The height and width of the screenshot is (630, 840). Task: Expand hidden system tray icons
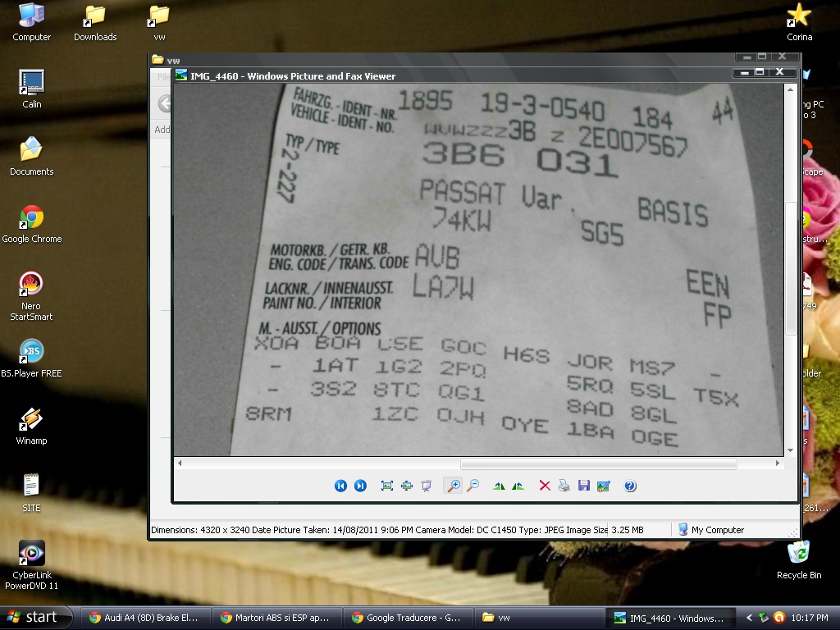click(748, 618)
